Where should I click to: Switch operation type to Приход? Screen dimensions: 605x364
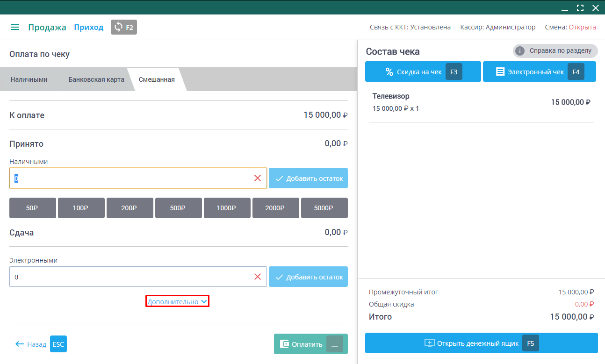pyautogui.click(x=89, y=27)
